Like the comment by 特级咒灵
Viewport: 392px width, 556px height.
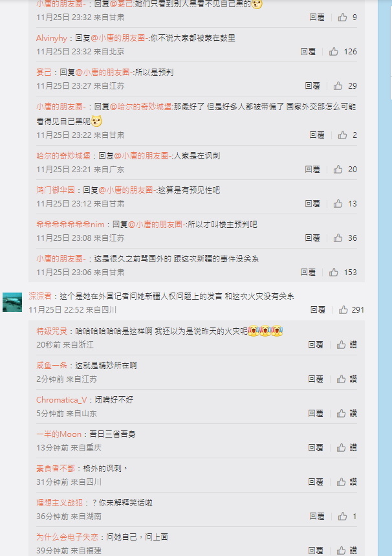pyautogui.click(x=341, y=344)
